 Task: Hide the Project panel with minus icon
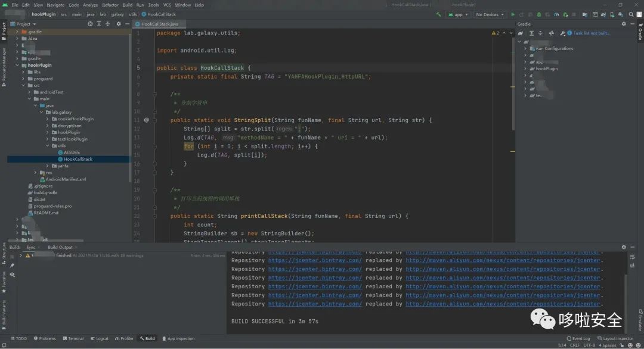tap(128, 24)
